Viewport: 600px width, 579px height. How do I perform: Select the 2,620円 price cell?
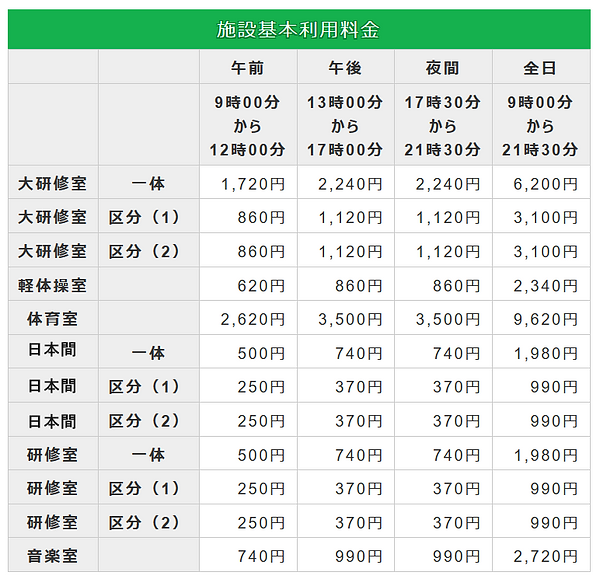(250, 319)
